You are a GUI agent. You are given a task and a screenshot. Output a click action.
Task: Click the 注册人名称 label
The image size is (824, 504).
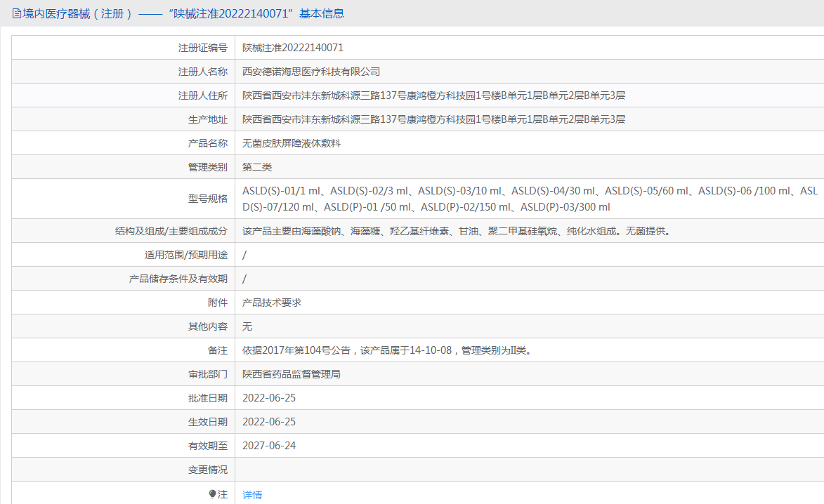pyautogui.click(x=203, y=72)
